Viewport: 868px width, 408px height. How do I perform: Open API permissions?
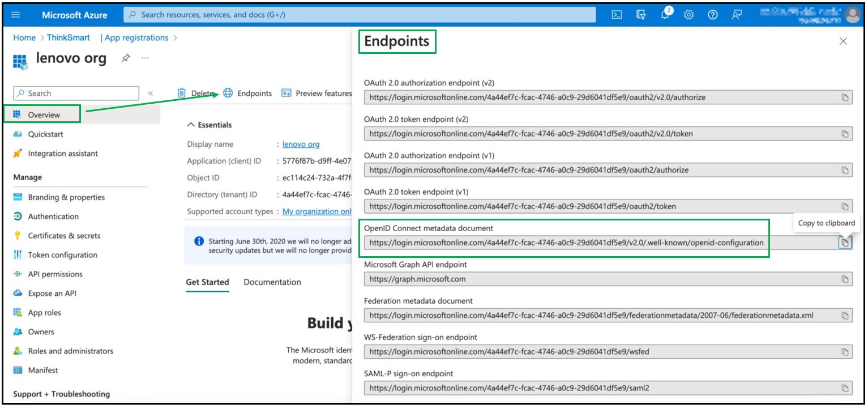point(55,274)
